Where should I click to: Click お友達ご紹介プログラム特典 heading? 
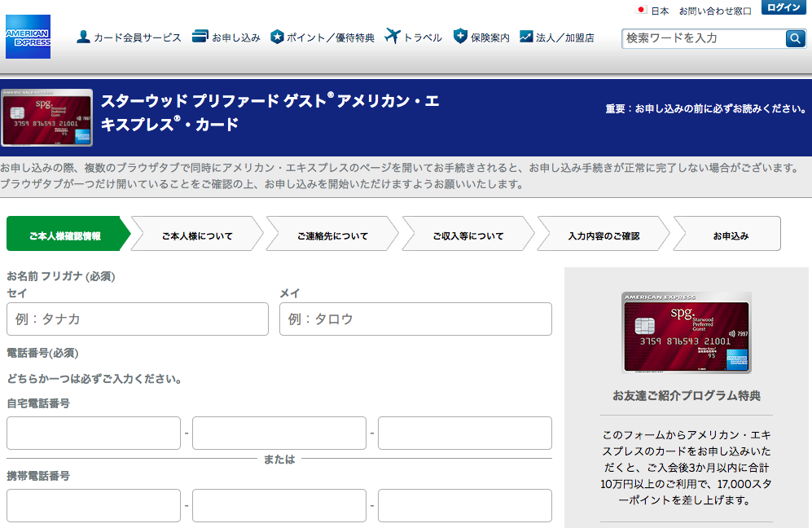coord(686,396)
